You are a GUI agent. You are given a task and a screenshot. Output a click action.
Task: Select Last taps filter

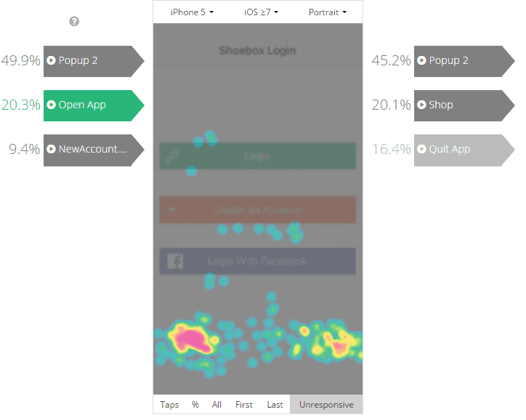coord(275,405)
